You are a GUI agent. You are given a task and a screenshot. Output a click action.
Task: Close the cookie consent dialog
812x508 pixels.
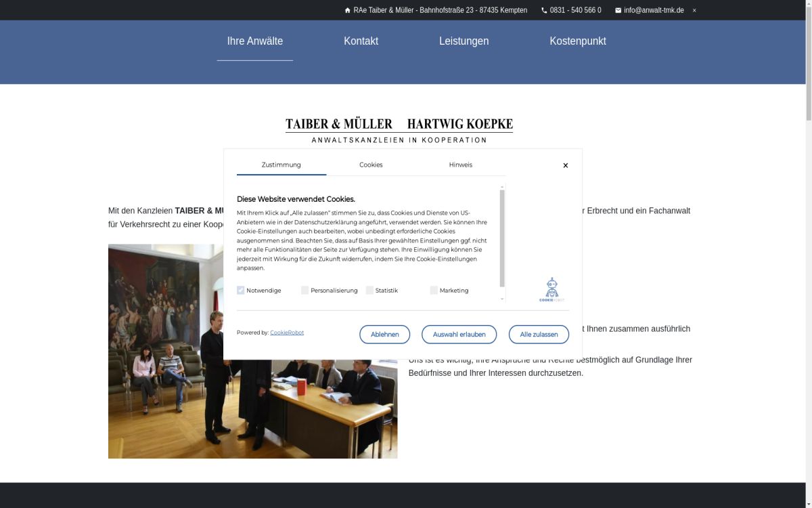tap(566, 165)
